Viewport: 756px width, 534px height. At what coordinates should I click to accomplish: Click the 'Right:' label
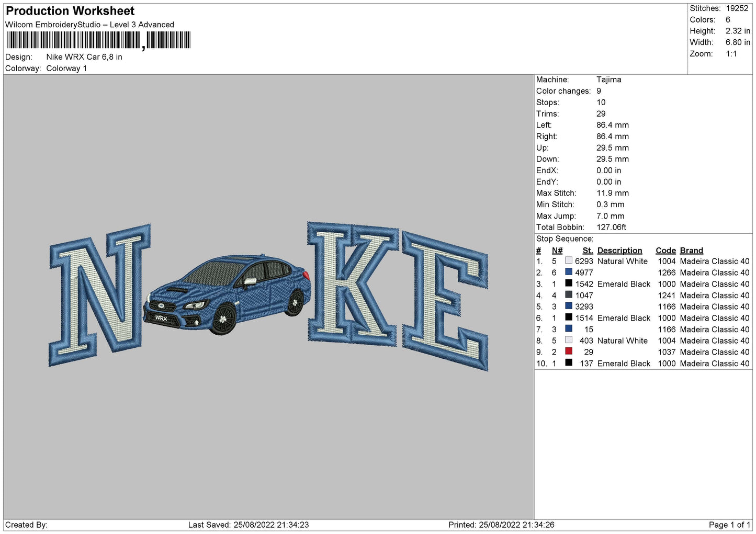547,137
